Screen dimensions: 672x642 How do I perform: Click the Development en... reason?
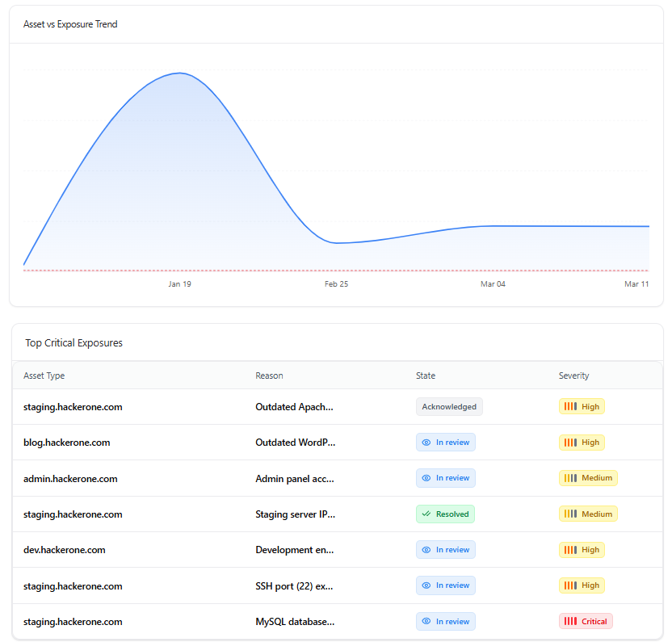pyautogui.click(x=295, y=550)
